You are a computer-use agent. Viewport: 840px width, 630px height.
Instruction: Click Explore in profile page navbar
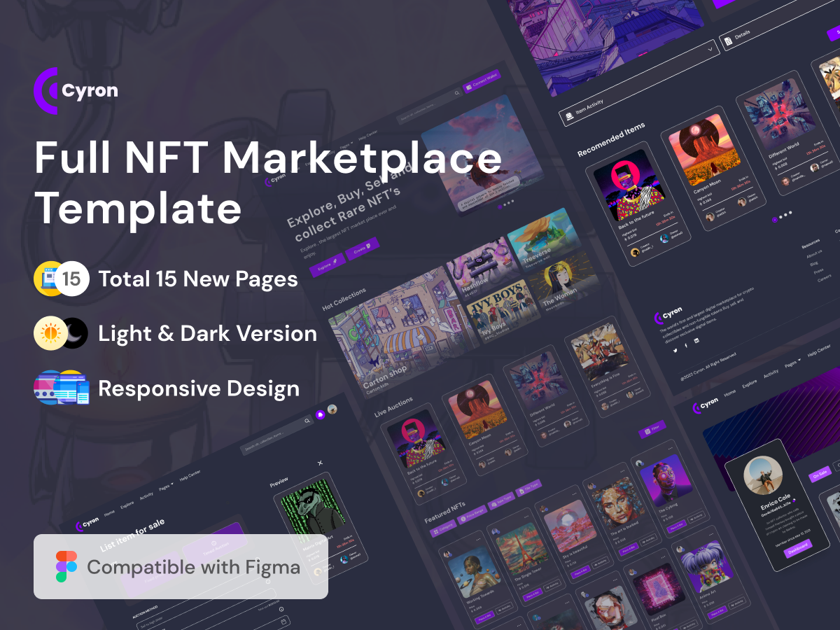(750, 384)
